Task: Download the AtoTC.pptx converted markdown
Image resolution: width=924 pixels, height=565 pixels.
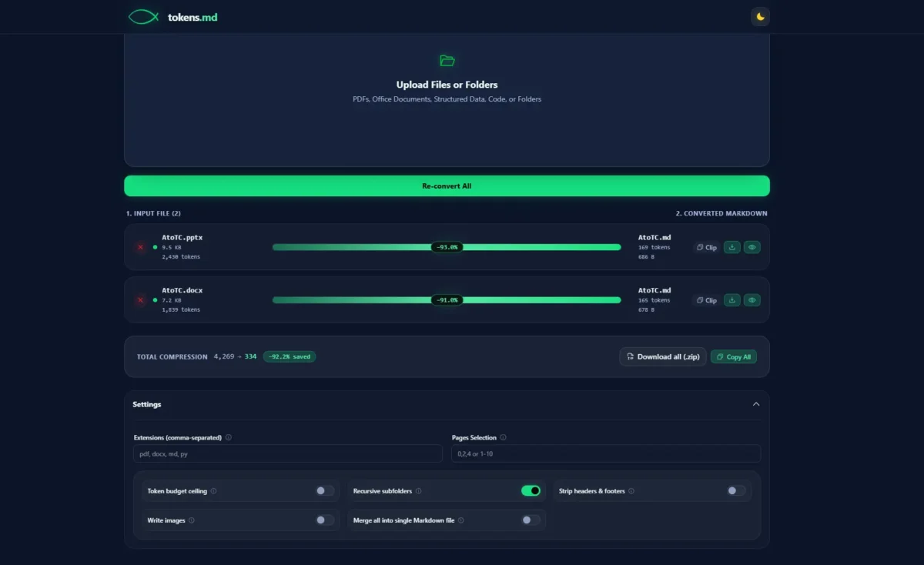Action: pos(732,247)
